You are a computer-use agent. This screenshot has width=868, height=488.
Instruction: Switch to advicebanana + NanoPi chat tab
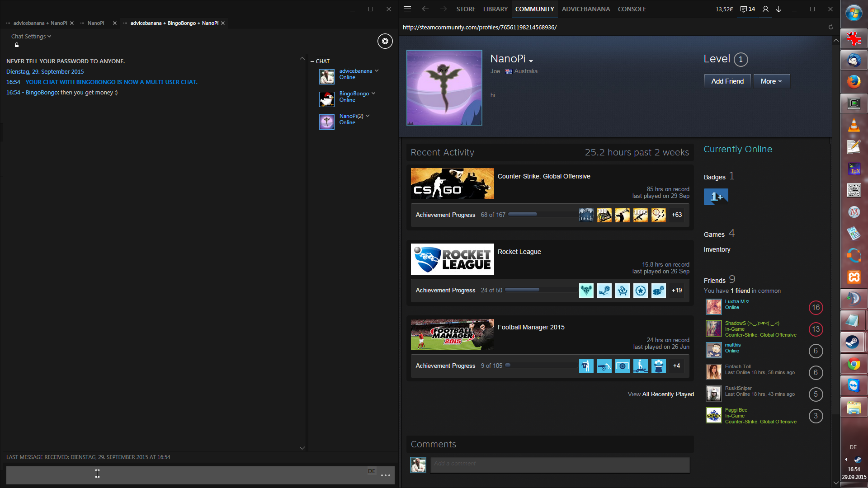click(x=40, y=23)
